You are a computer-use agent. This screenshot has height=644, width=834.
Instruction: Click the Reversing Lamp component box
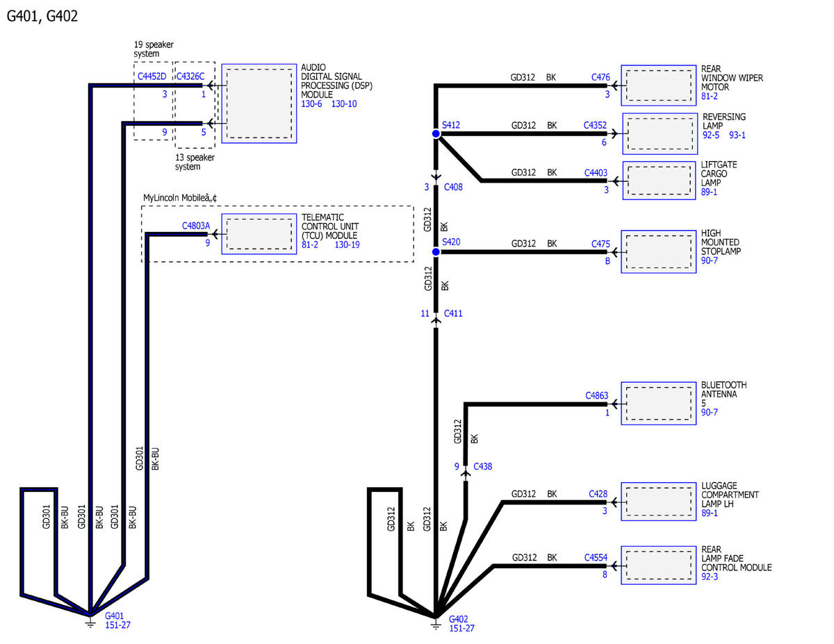coord(659,133)
